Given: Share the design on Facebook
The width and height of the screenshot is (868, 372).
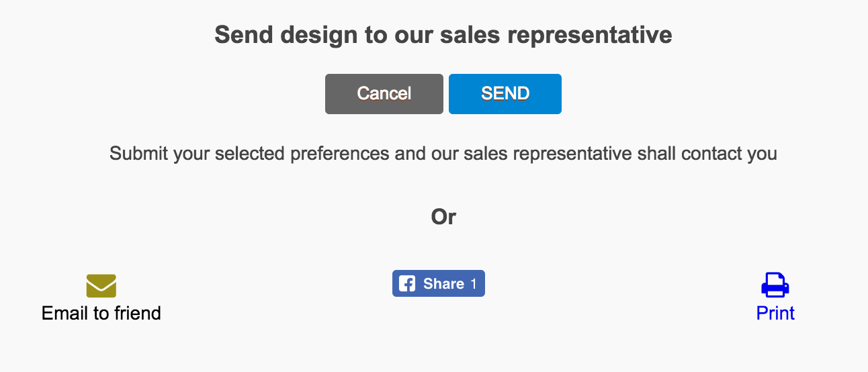Looking at the screenshot, I should tap(439, 283).
